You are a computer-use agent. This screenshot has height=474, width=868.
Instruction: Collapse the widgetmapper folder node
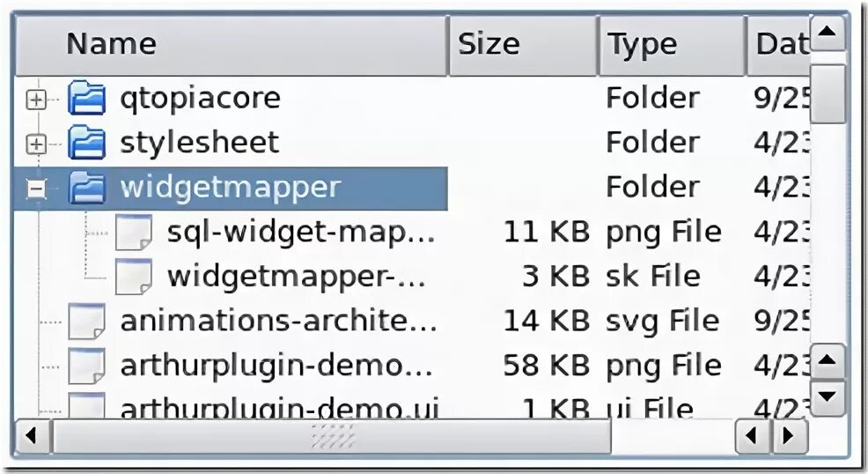click(36, 189)
